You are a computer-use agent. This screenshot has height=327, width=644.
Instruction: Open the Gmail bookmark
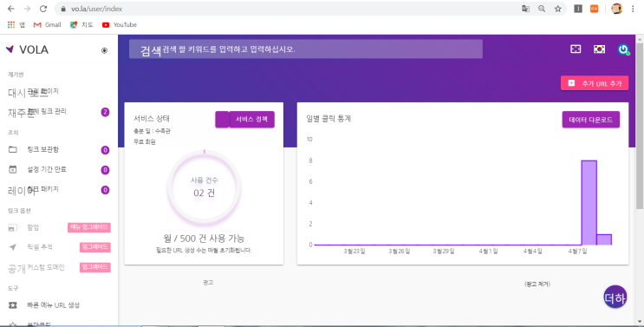pos(47,24)
